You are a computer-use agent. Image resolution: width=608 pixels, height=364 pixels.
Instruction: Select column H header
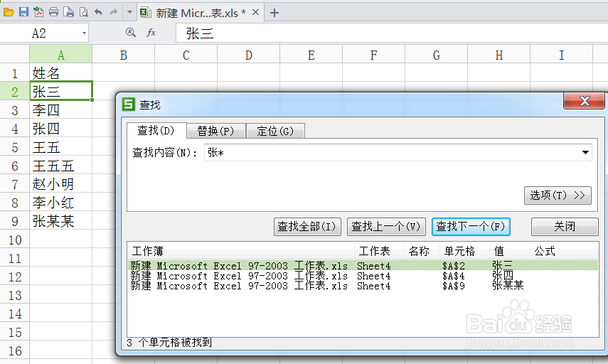point(498,55)
